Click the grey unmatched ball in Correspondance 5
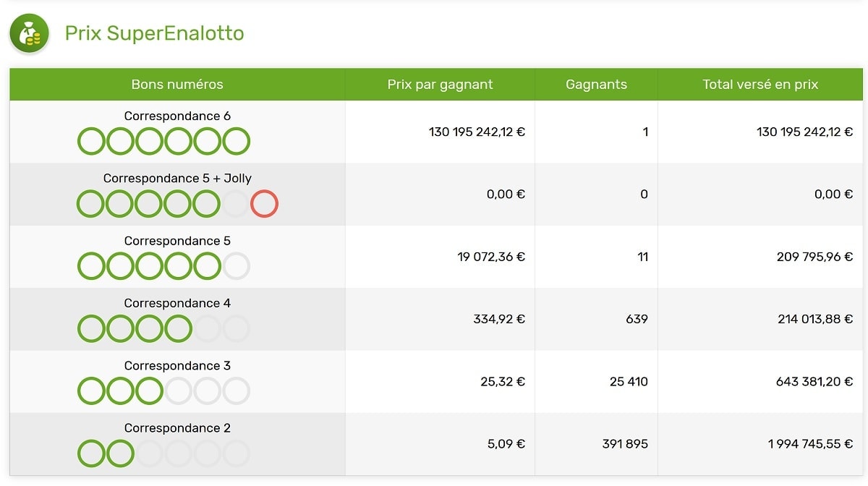The height and width of the screenshot is (486, 868). click(x=236, y=266)
